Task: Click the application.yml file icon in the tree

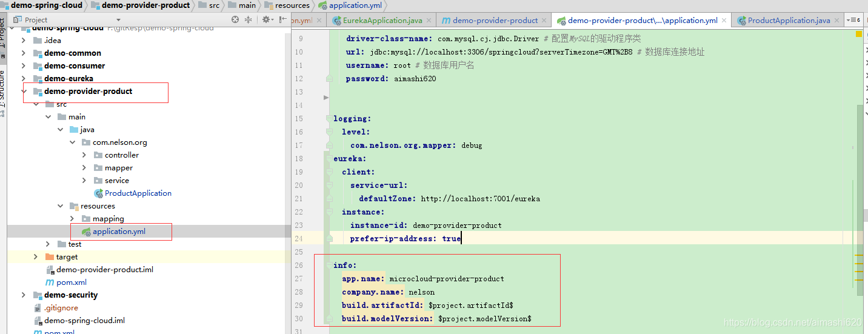Action: [86, 232]
